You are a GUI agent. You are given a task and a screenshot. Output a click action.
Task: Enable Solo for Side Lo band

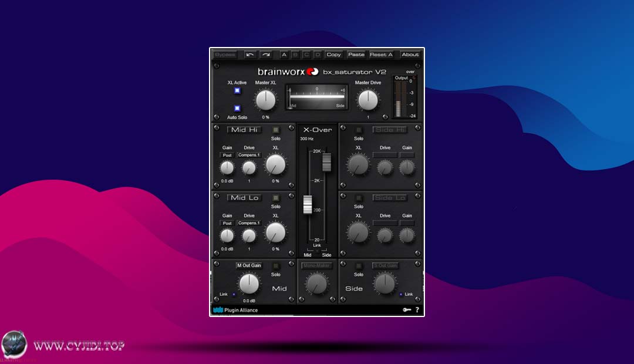click(359, 198)
